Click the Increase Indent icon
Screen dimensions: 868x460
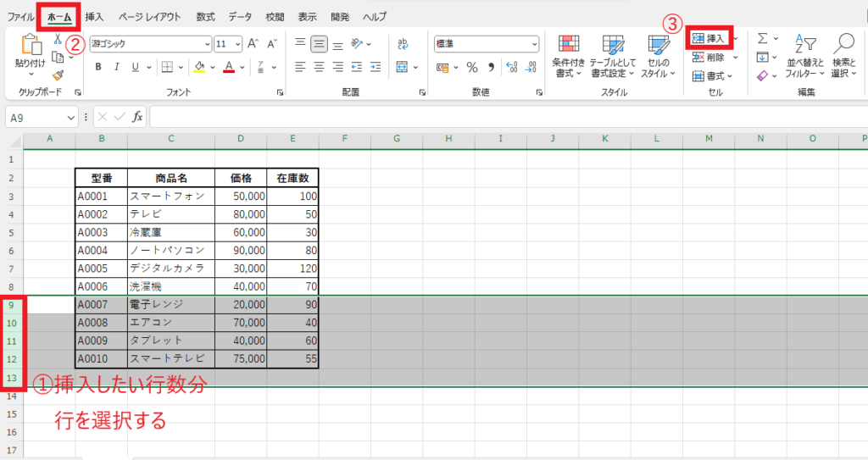(x=376, y=67)
